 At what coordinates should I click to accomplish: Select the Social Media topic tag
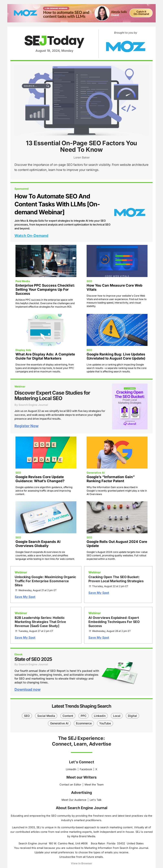pos(46,716)
